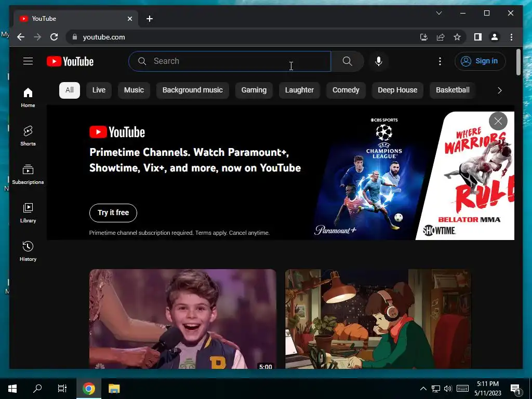View site information lock icon
Viewport: 532px width, 399px height.
click(75, 37)
